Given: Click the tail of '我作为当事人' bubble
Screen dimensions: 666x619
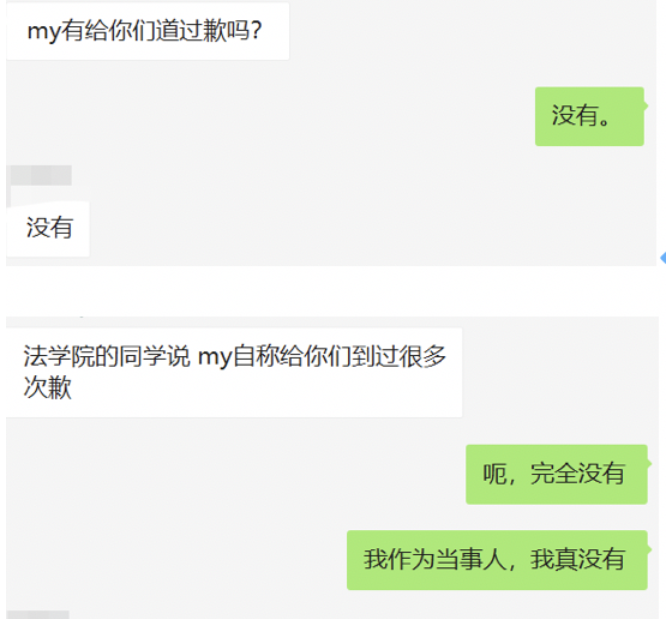Looking at the screenshot, I should click(x=649, y=549).
